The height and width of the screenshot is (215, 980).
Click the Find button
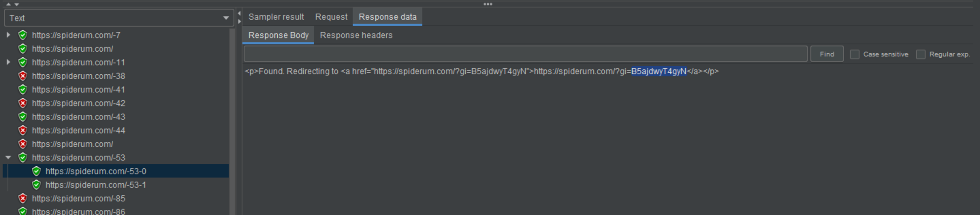(x=827, y=54)
